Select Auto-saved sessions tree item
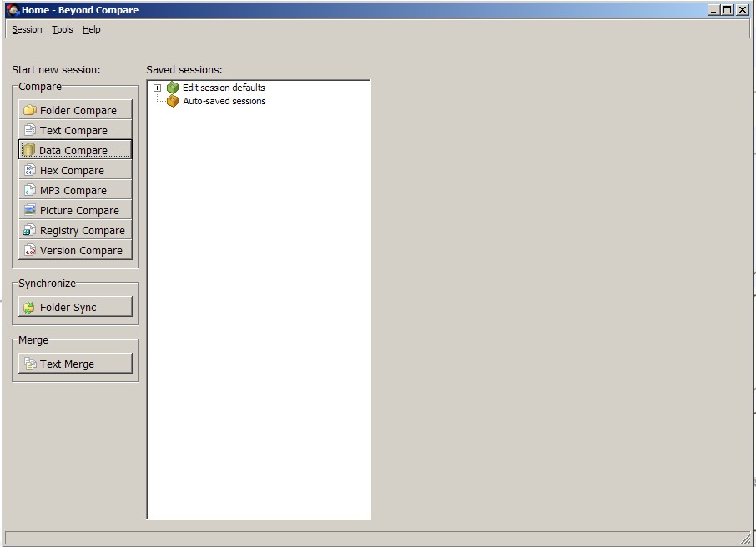The image size is (756, 547). pyautogui.click(x=224, y=101)
